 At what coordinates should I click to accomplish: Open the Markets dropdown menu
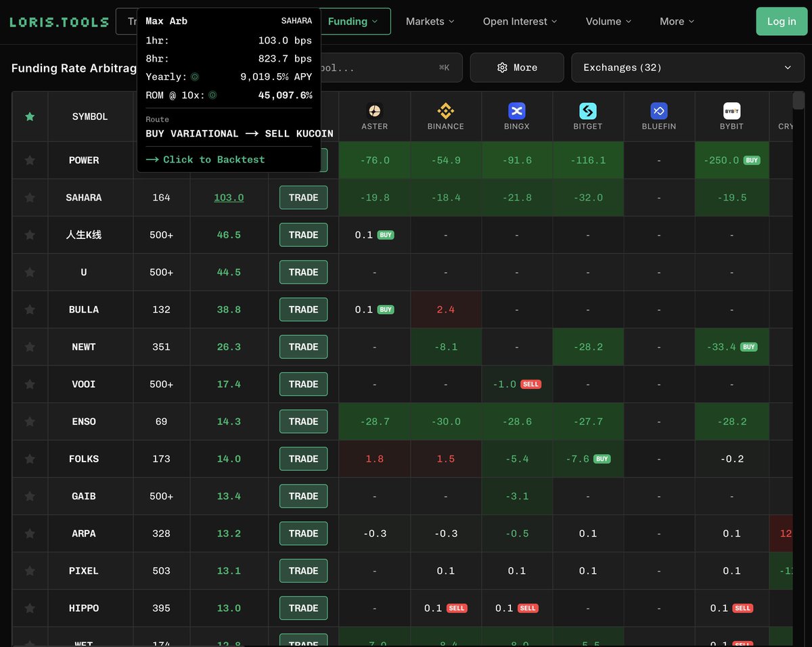430,22
